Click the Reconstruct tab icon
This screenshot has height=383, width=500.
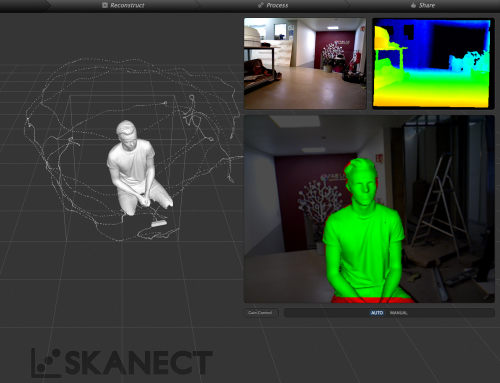point(105,5)
